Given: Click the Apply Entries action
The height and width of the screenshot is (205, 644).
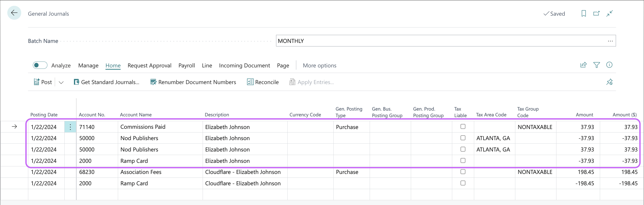Looking at the screenshot, I should click(x=311, y=82).
